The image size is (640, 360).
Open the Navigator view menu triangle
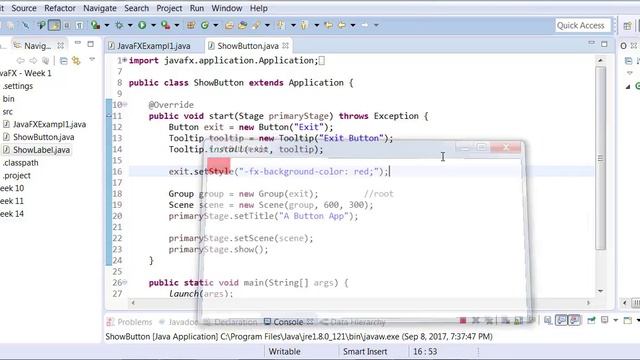tap(92, 60)
